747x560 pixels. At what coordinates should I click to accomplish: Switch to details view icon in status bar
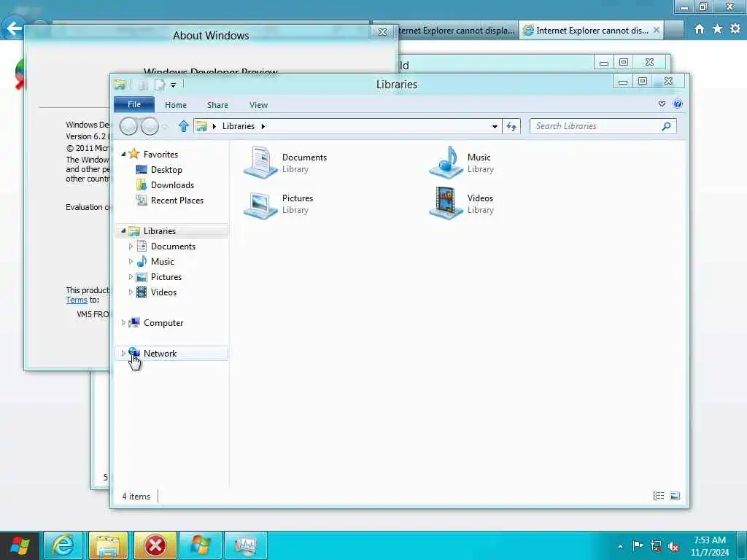(x=659, y=496)
